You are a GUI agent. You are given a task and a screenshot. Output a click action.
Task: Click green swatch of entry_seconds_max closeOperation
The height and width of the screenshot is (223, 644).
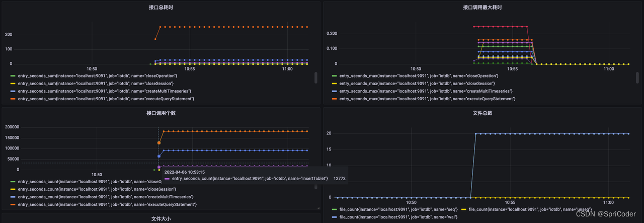[x=335, y=76]
